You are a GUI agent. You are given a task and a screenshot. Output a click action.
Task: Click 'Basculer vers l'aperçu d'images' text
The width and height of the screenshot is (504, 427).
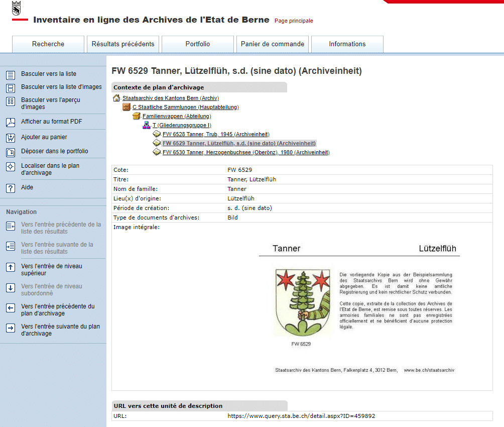(51, 103)
